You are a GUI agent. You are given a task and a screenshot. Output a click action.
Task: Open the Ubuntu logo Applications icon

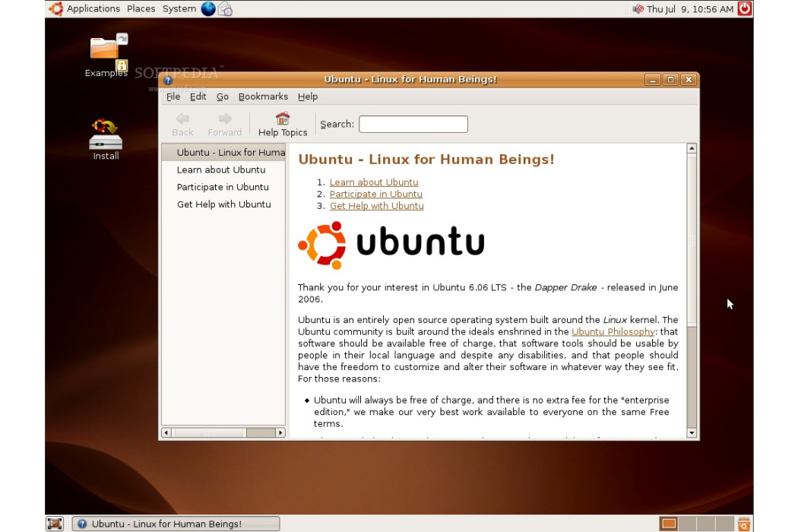(56, 8)
